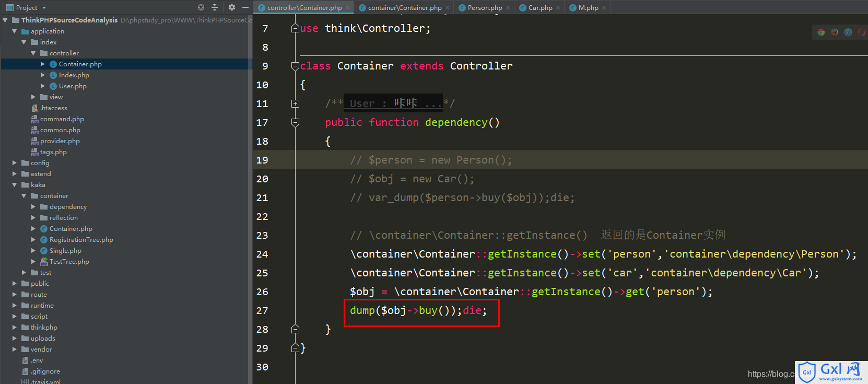Screen dimensions: 868x384
Task: Close the Car.php tab
Action: [x=558, y=8]
